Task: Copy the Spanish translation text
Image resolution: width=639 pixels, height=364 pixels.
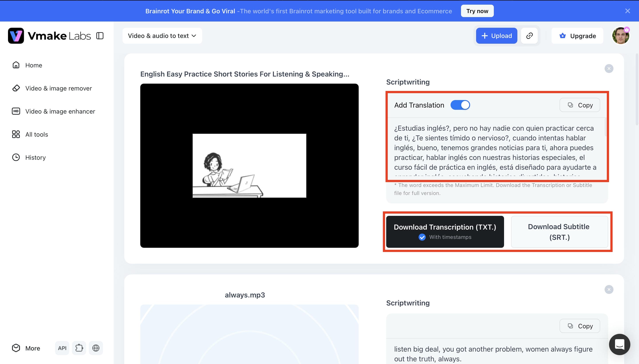Action: pyautogui.click(x=580, y=105)
